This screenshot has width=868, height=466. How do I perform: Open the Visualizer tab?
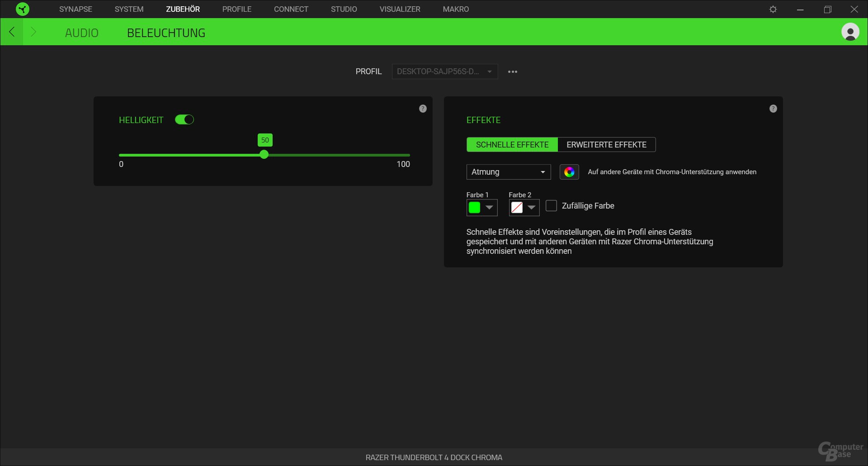[x=400, y=9]
